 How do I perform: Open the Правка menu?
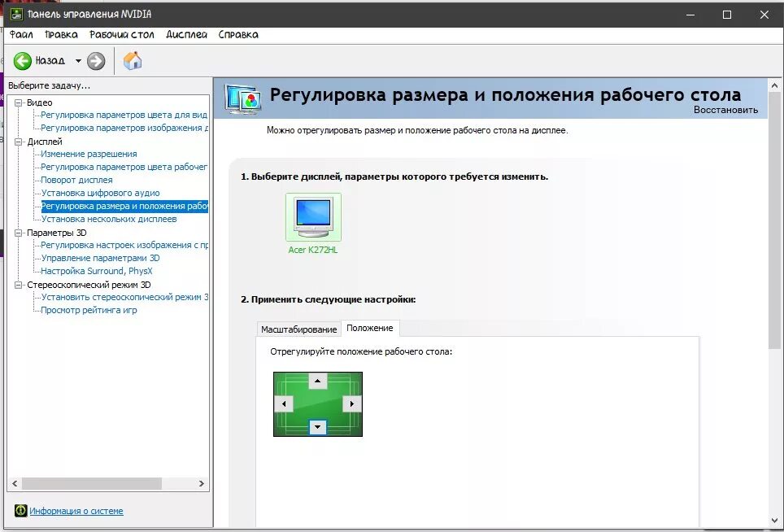coord(61,34)
